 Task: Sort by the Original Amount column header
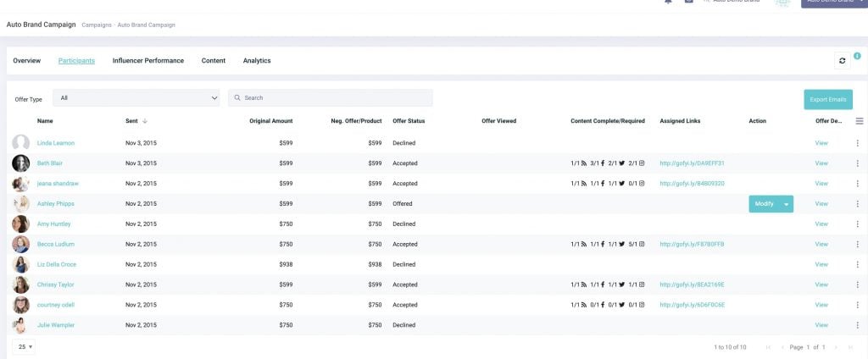(x=270, y=120)
